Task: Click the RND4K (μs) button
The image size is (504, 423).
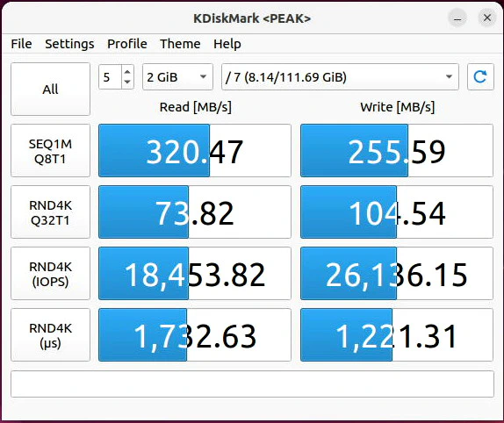Action: tap(50, 335)
